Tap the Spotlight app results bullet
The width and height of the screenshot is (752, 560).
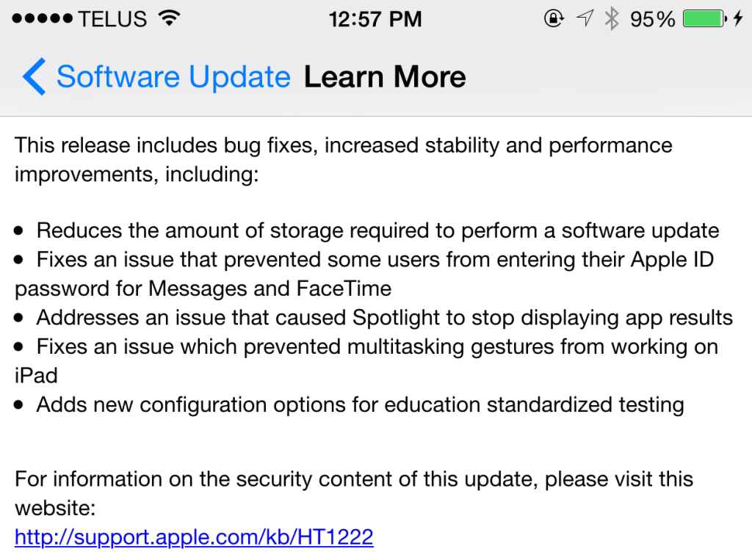pos(384,317)
